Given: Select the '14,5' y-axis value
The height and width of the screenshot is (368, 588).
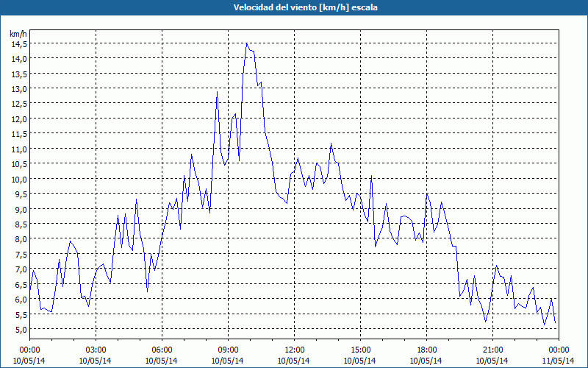Looking at the screenshot, I should tap(19, 43).
